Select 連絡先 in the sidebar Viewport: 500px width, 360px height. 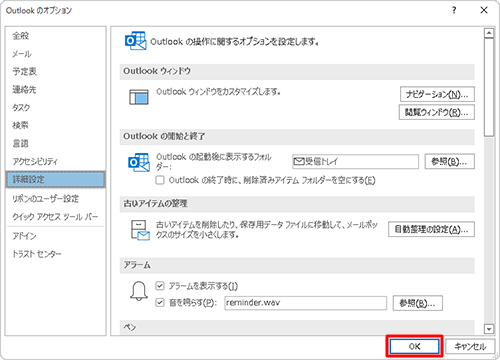point(24,89)
